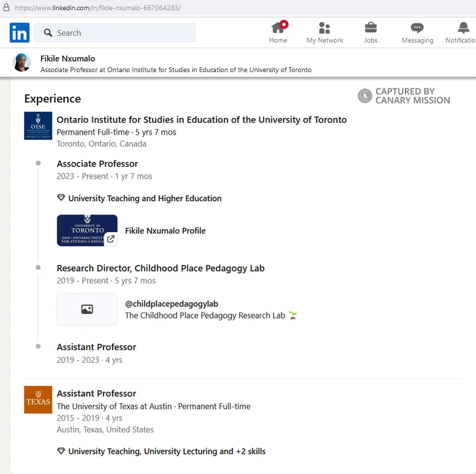Click the image placeholder icon for childplacepedagogylab
The height and width of the screenshot is (474, 476).
[87, 309]
